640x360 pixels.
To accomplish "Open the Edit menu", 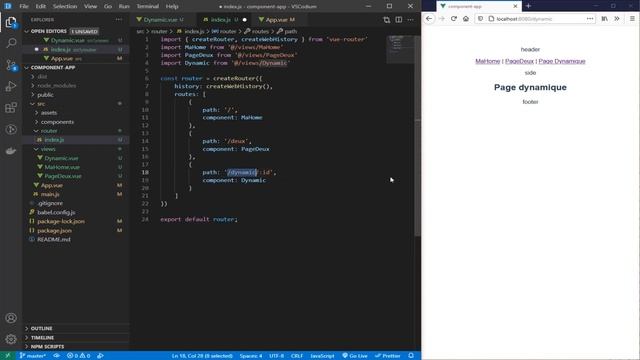I will [x=41, y=6].
